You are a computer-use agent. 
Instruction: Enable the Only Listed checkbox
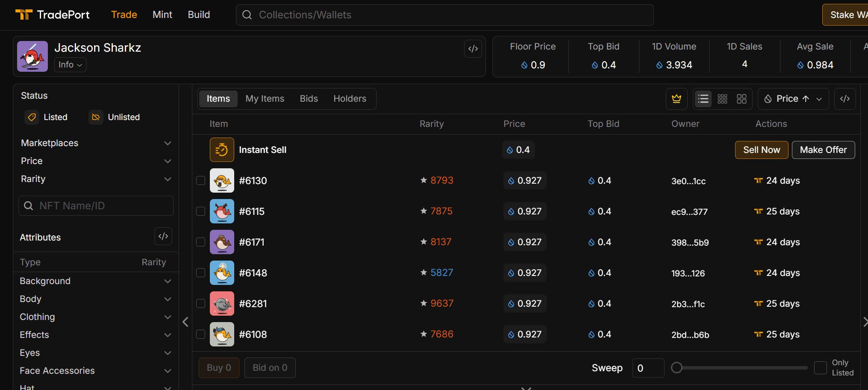pos(820,368)
